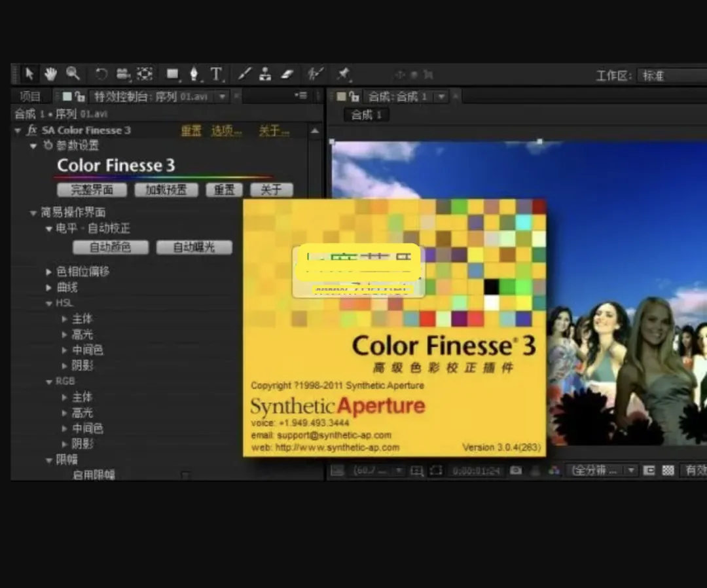This screenshot has height=588, width=707.
Task: Expand the 曲线 section
Action: coord(48,287)
